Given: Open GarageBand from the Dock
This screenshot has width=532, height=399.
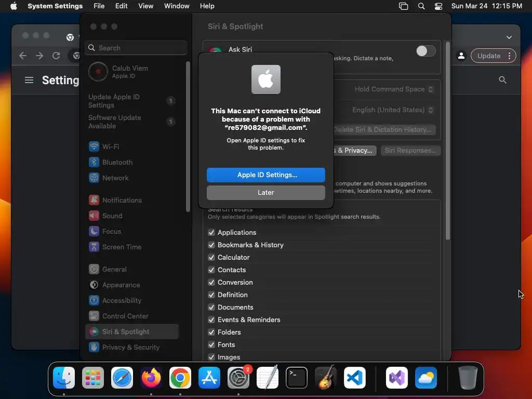Looking at the screenshot, I should click(x=326, y=378).
